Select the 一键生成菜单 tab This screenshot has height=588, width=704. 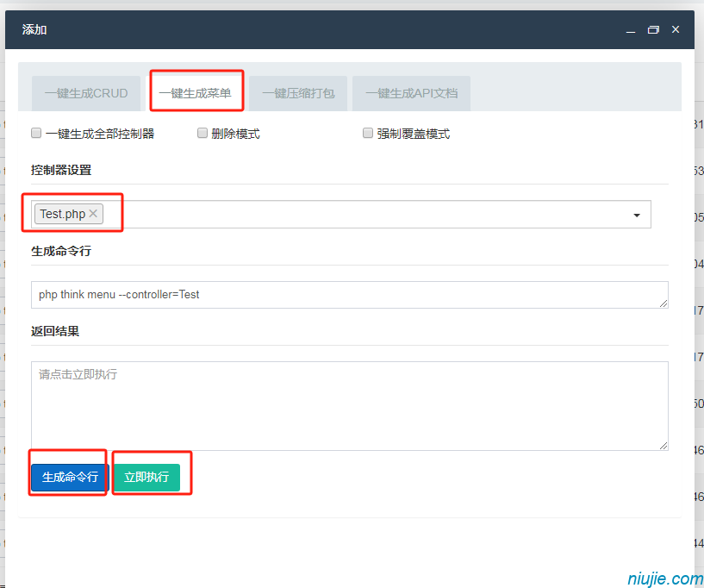coord(195,93)
